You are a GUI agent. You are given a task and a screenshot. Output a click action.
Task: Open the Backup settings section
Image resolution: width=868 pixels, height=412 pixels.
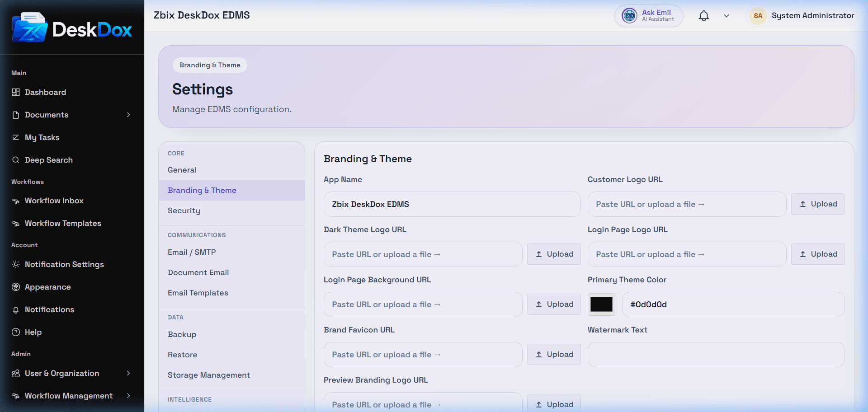231,334
